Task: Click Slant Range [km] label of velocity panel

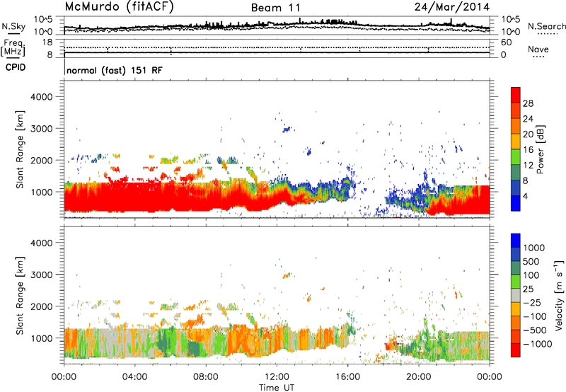Action: [20, 296]
